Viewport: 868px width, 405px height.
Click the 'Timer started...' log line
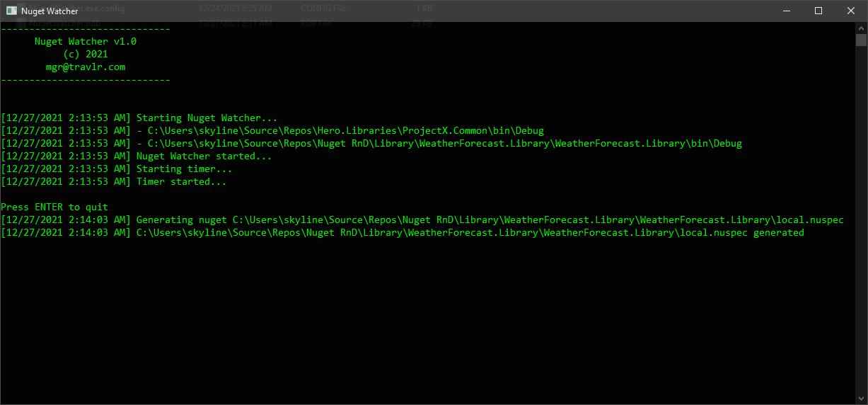coord(114,182)
